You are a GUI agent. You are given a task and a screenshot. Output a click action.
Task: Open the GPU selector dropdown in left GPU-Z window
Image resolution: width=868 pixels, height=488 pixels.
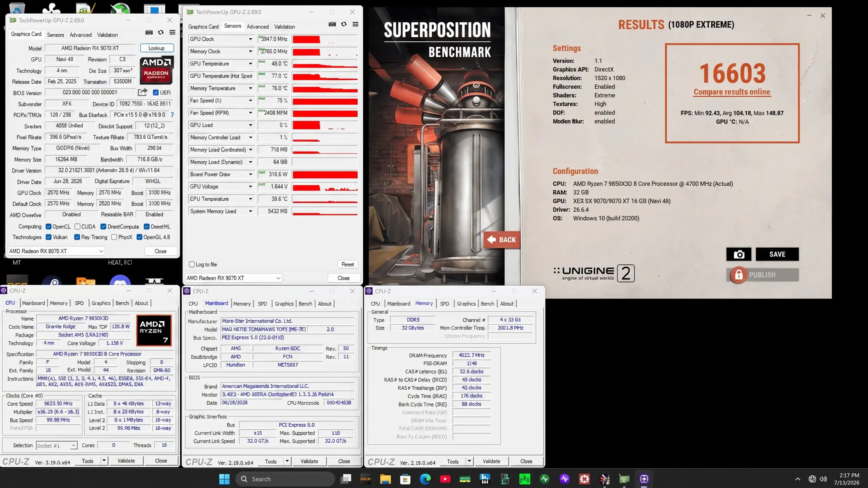[x=56, y=251]
